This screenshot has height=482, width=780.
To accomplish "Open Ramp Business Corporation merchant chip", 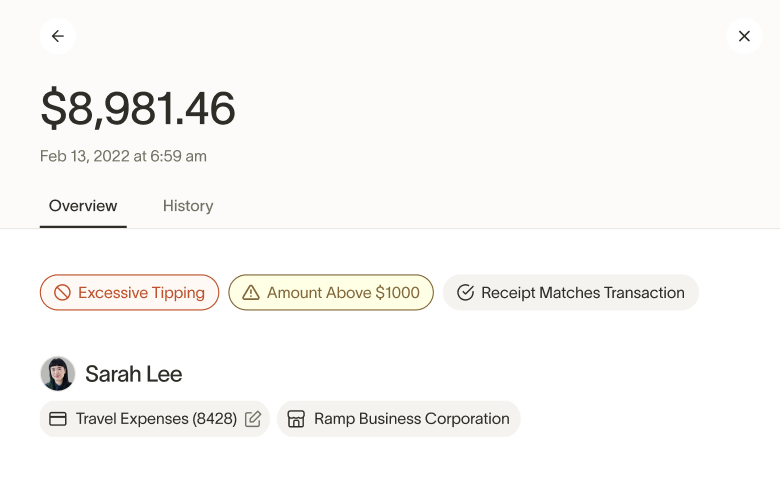I will [x=411, y=419].
